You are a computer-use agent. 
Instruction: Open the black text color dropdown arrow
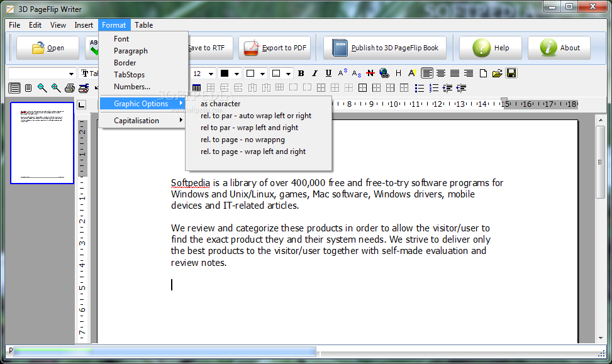[x=236, y=74]
